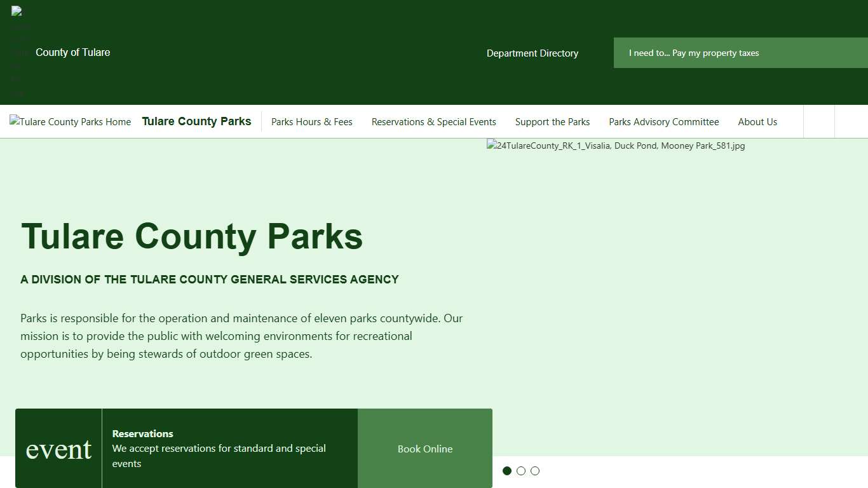Screen dimensions: 868x488
Task: Select the Parks Advisory Committee menu item
Action: tap(663, 121)
